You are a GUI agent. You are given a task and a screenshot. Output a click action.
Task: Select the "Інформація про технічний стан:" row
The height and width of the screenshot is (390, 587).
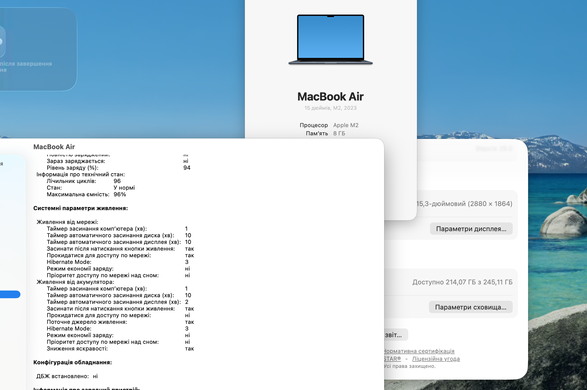[x=80, y=174]
